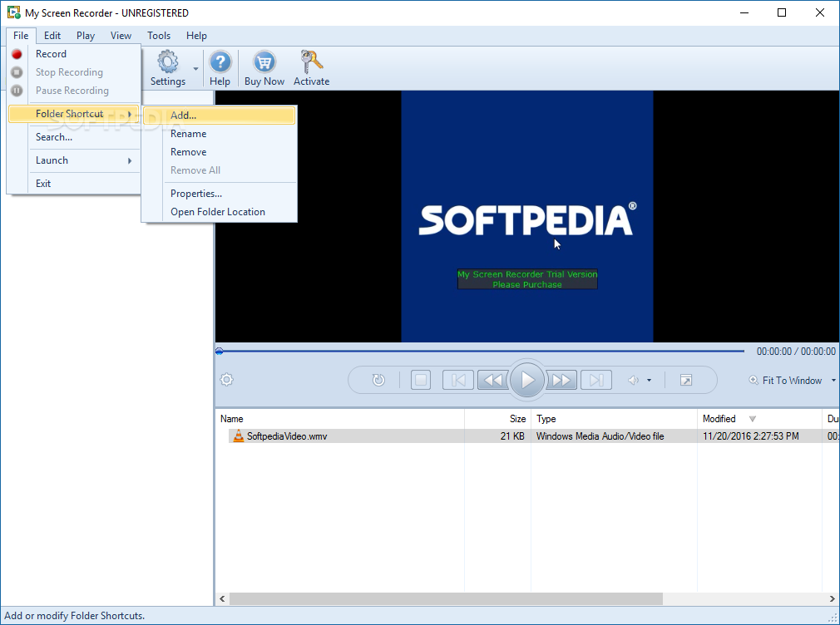Choose Remove in Folder Shortcut submenu
840x625 pixels.
[219, 152]
